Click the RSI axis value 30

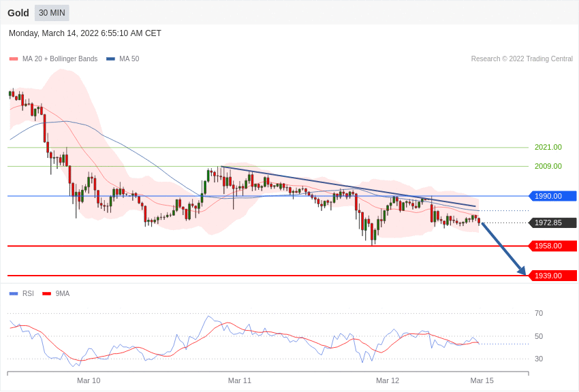(x=539, y=359)
